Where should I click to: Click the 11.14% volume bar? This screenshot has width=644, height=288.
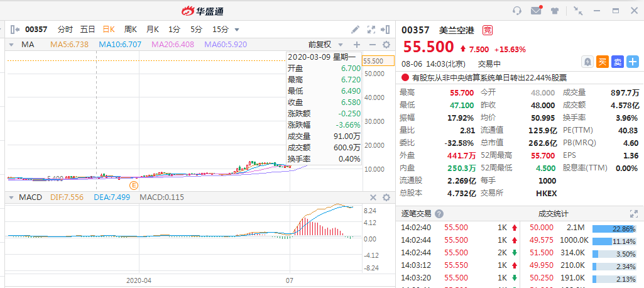pyautogui.click(x=615, y=241)
